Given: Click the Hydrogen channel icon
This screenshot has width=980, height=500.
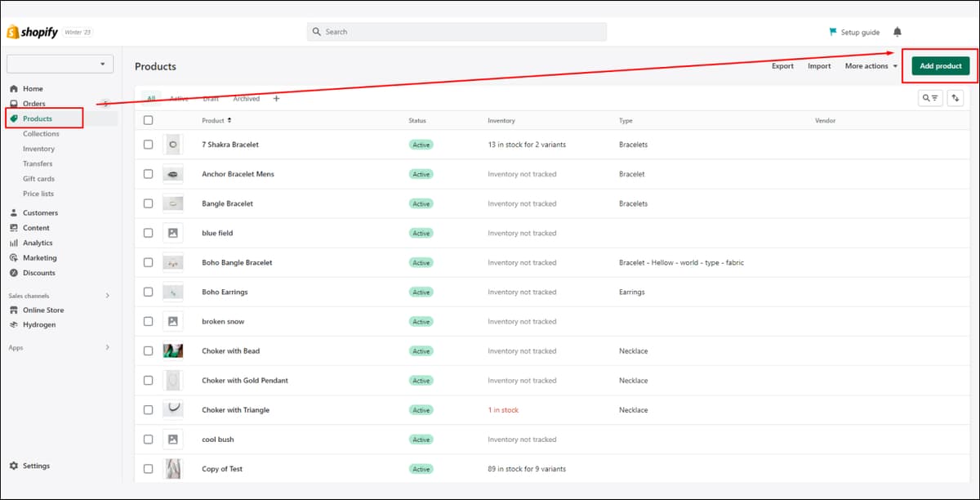Looking at the screenshot, I should click(x=14, y=324).
